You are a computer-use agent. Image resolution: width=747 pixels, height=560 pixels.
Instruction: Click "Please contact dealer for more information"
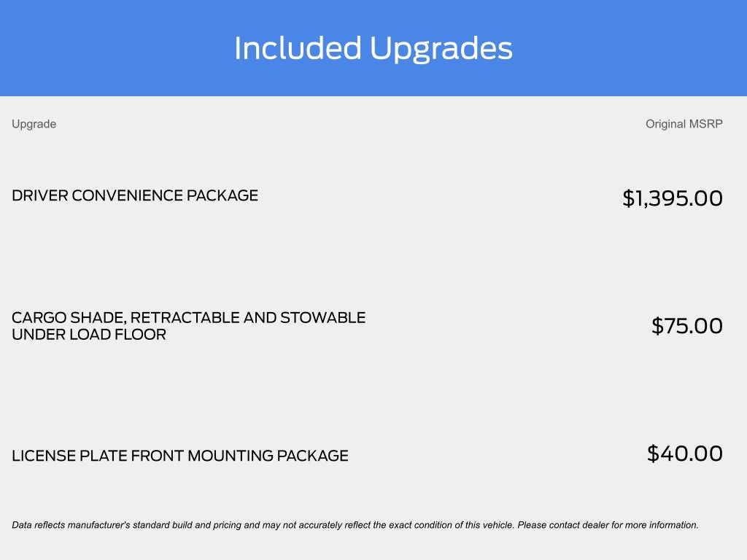click(x=608, y=525)
